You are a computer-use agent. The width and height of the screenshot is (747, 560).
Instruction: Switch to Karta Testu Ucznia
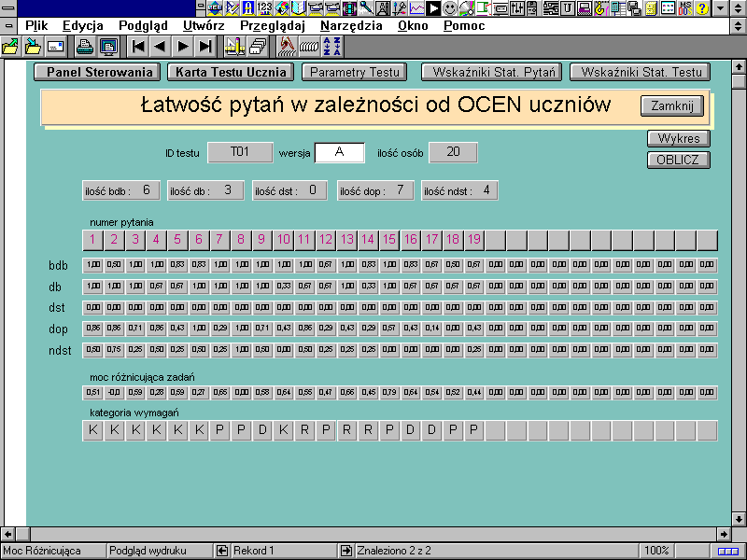pos(231,72)
